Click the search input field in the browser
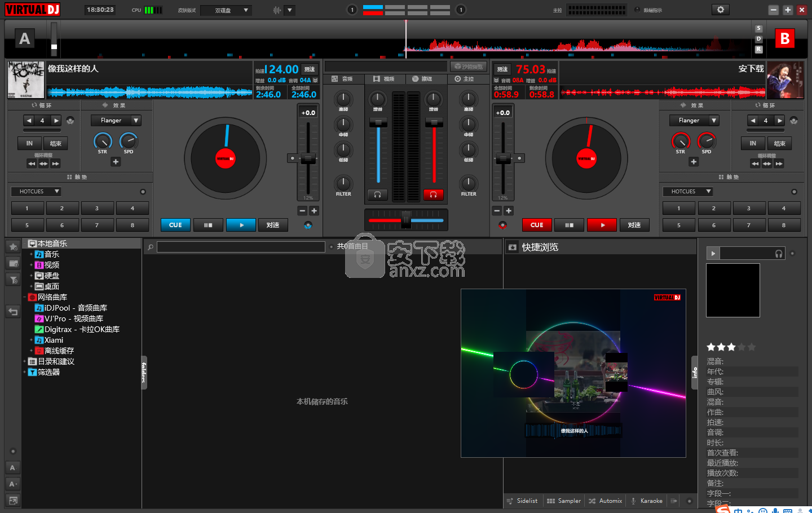 pos(241,247)
